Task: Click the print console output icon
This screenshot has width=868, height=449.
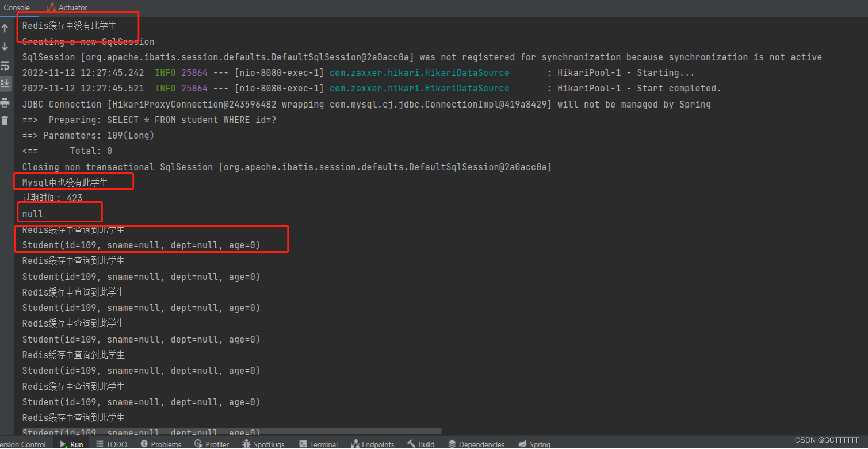Action: [x=5, y=102]
